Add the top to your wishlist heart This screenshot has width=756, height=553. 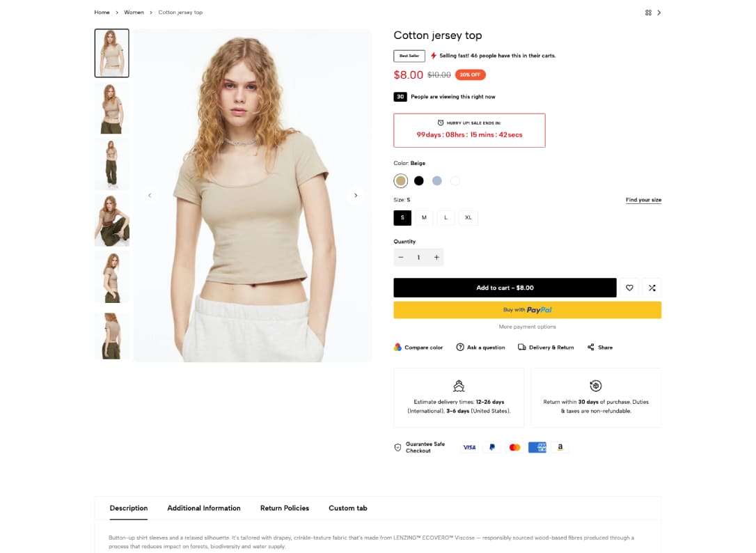click(x=629, y=288)
